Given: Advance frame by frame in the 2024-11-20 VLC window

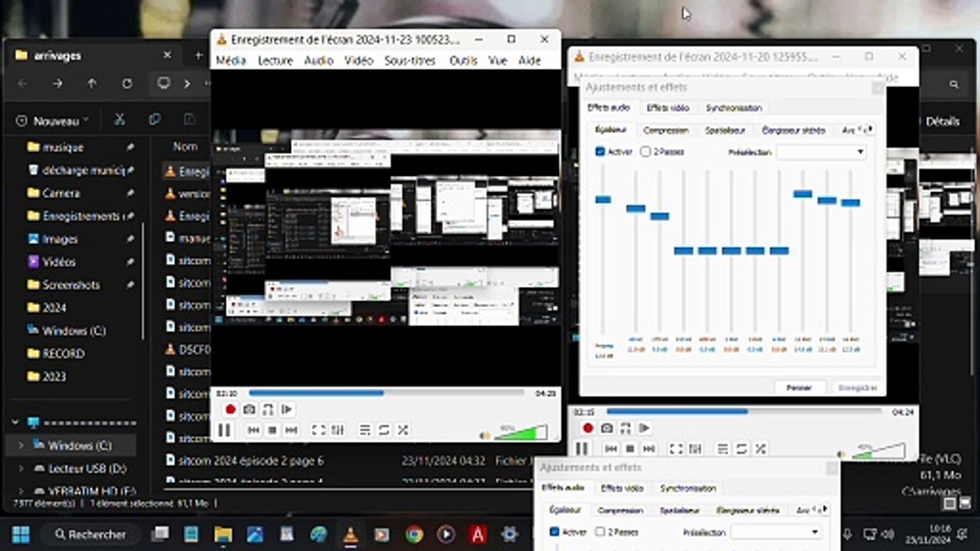Looking at the screenshot, I should 644,428.
